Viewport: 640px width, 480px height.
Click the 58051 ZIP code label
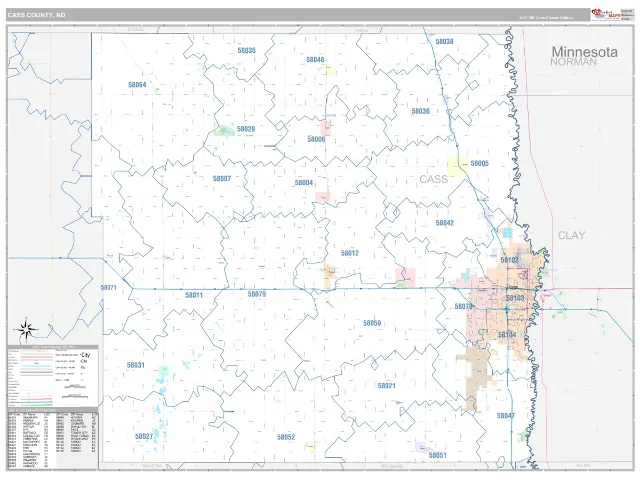coord(438,455)
